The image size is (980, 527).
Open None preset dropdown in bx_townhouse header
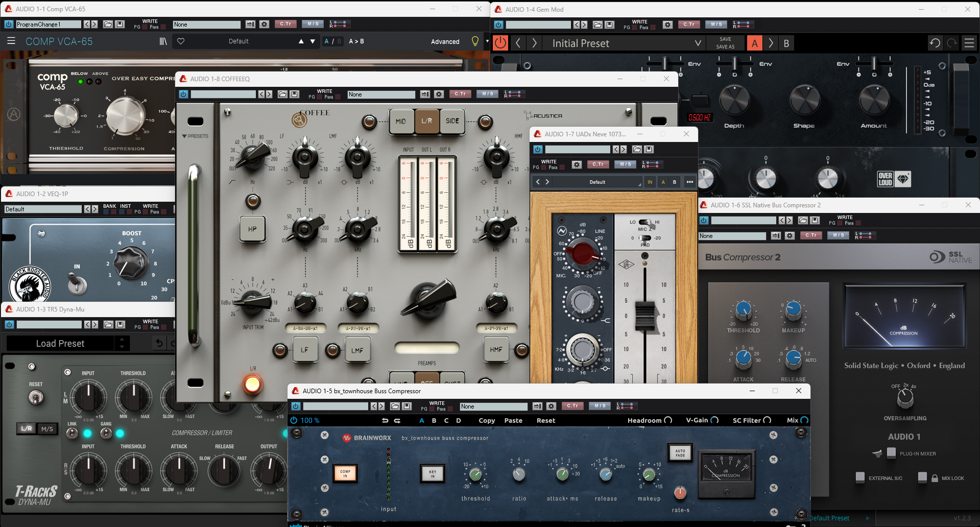(x=493, y=406)
